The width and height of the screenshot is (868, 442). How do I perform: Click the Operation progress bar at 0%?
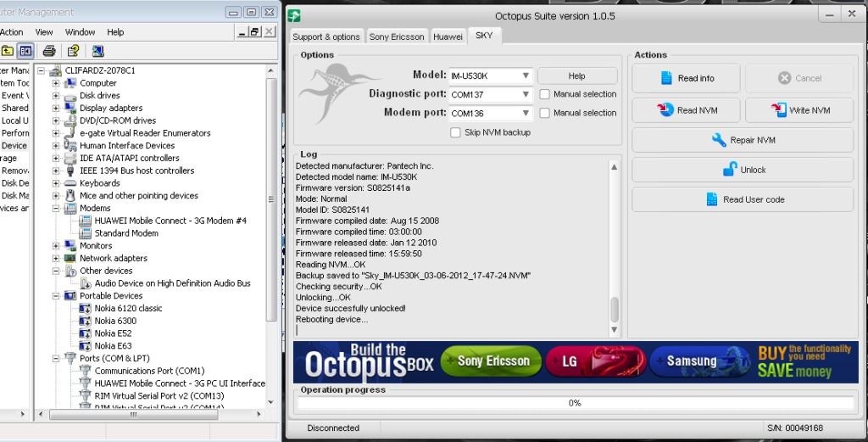(576, 403)
